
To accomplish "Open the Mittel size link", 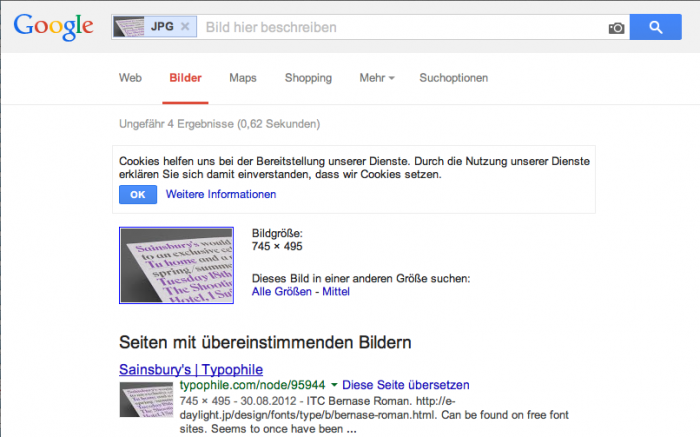I will 336,291.
